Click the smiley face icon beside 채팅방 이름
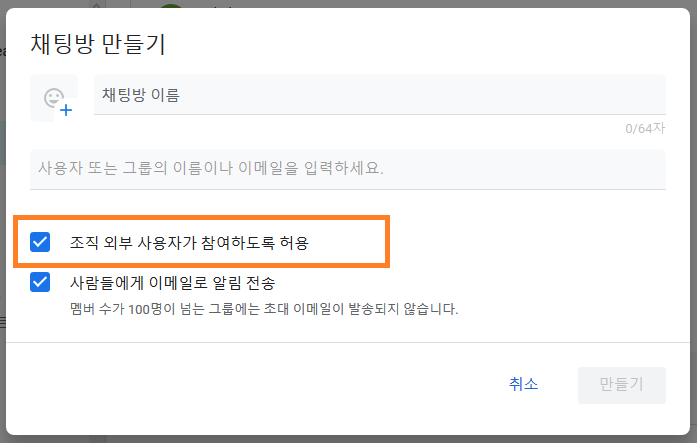697x443 pixels. (53, 98)
